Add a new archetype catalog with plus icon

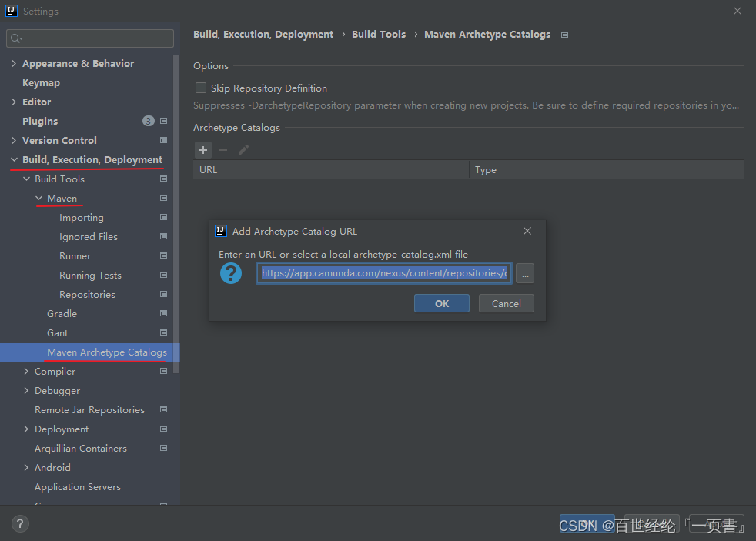[x=203, y=150]
